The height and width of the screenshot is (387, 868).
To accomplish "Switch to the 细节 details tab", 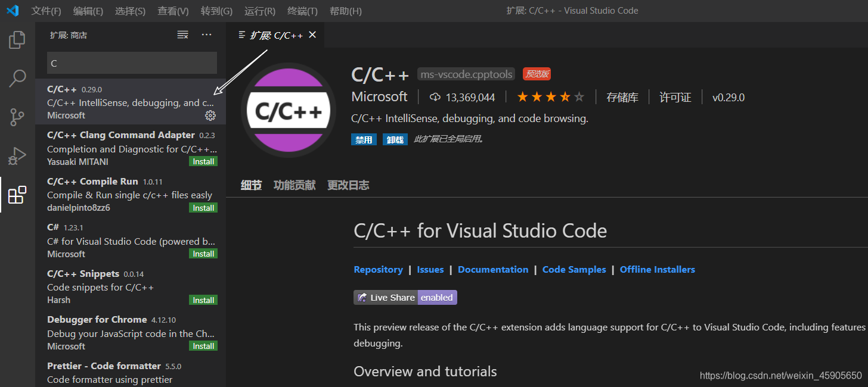I will (251, 185).
